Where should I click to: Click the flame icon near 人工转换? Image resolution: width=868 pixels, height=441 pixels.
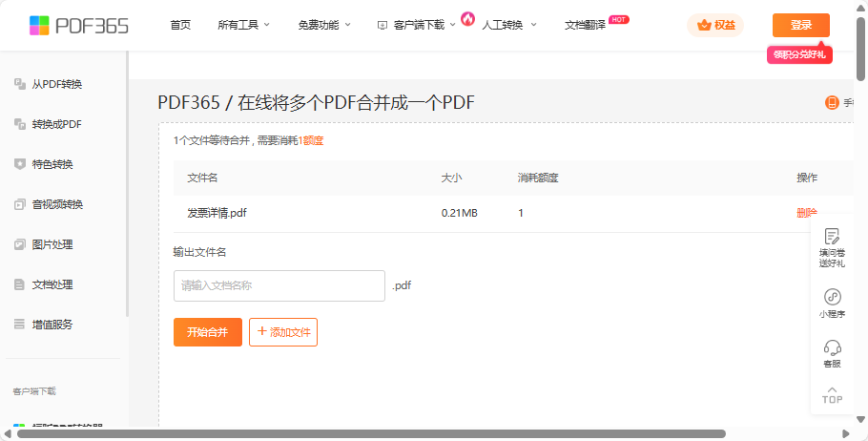click(x=467, y=19)
